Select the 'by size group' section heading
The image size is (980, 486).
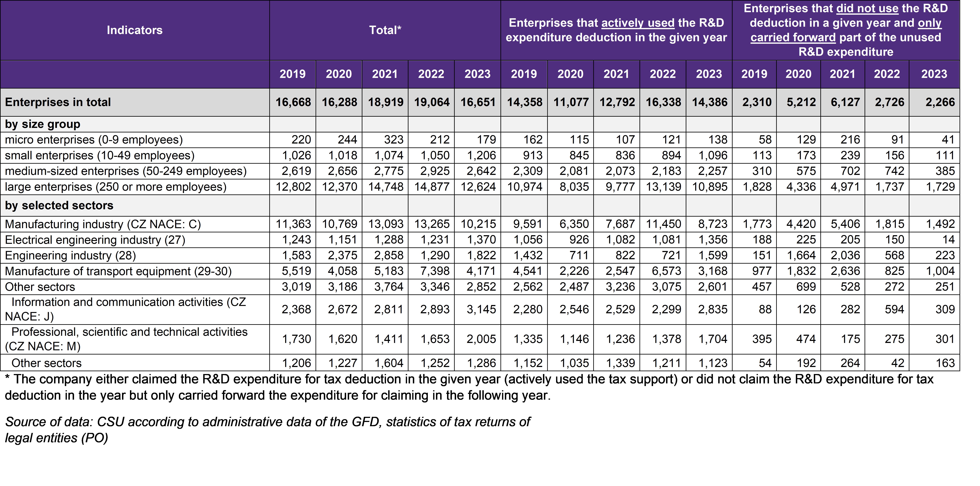(43, 124)
